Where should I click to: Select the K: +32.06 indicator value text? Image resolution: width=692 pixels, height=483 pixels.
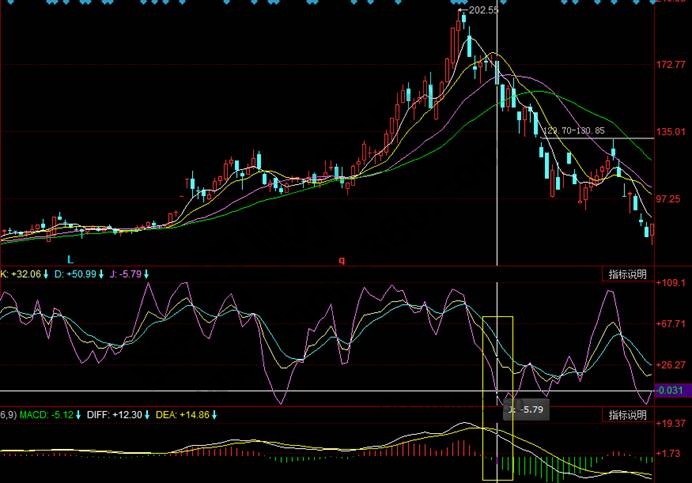20,273
